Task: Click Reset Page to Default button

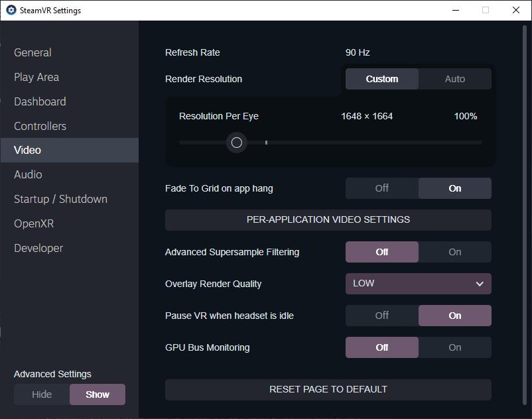Action: pos(328,389)
